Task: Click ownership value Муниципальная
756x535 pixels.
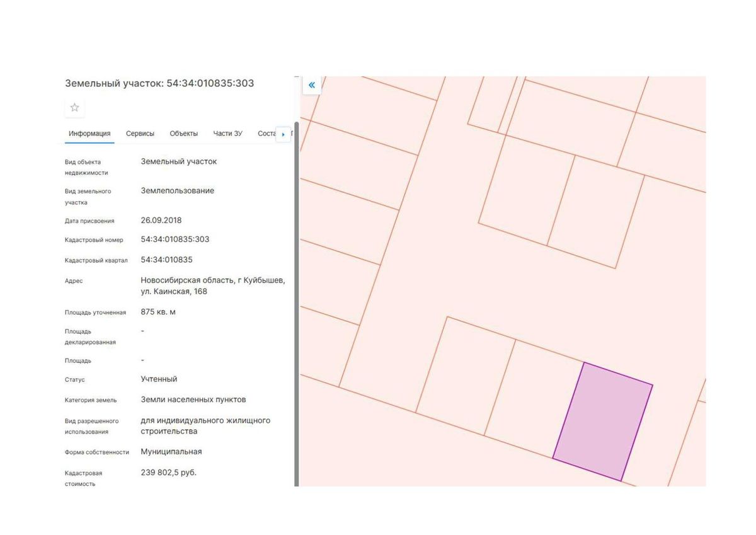Action: click(x=171, y=452)
